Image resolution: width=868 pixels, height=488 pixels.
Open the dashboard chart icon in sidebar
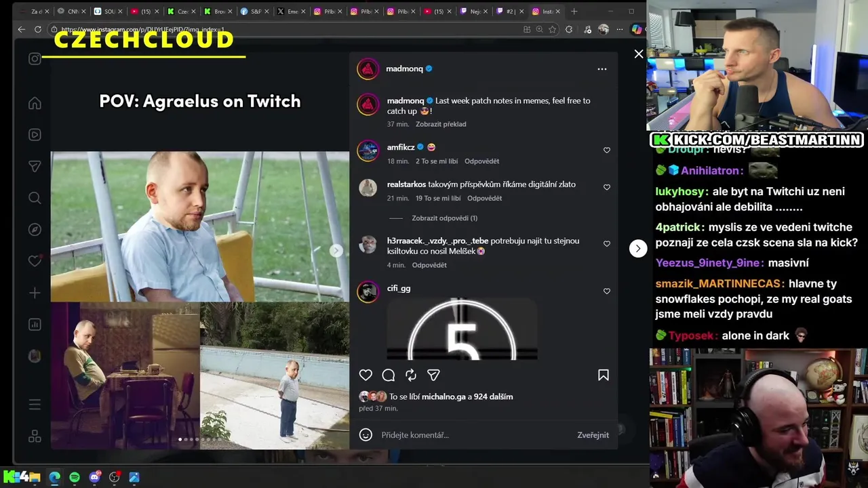click(x=35, y=324)
